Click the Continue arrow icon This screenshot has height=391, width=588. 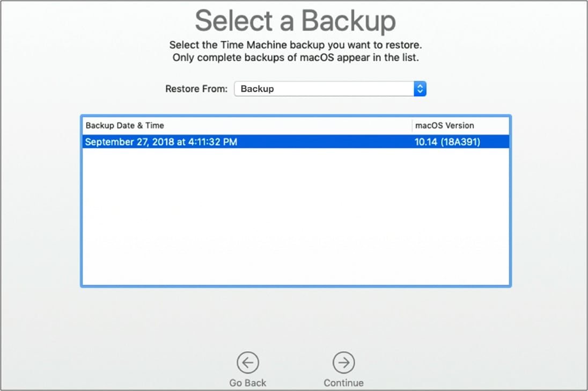[343, 362]
